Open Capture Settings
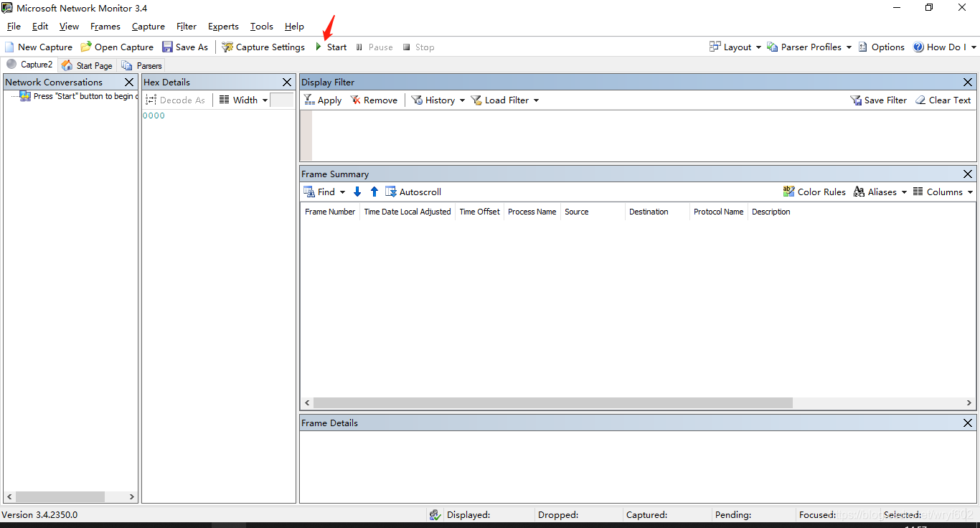The image size is (980, 528). [x=263, y=47]
